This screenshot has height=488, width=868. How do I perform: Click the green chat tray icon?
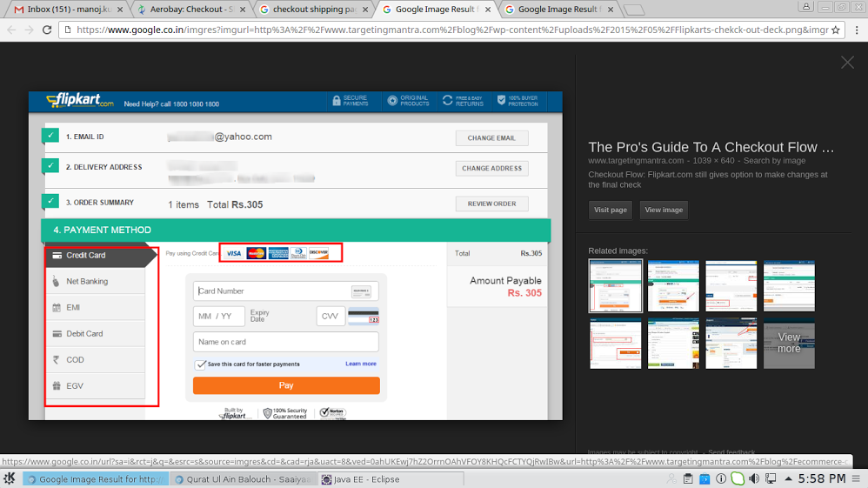pyautogui.click(x=738, y=479)
